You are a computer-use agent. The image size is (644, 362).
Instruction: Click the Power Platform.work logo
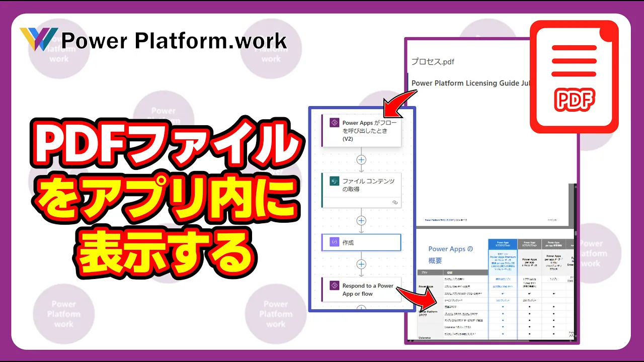click(153, 40)
